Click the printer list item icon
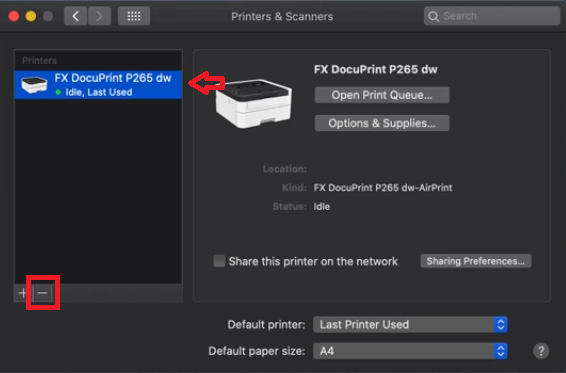Viewport: 566px width, 373px height. [34, 85]
